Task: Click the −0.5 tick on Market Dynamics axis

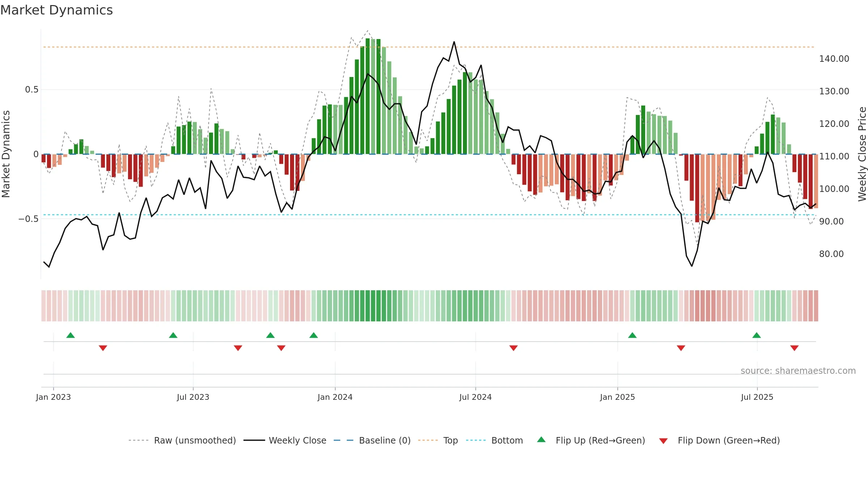Action: [29, 219]
